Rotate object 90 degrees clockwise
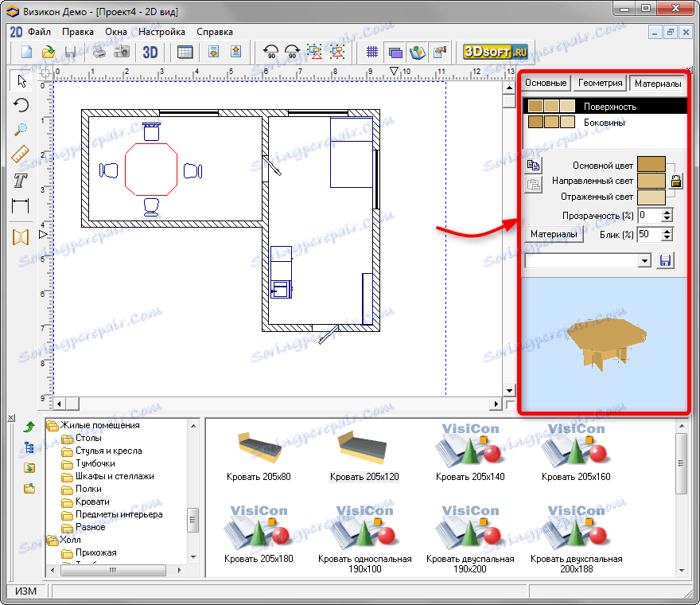700x605 pixels. click(292, 53)
